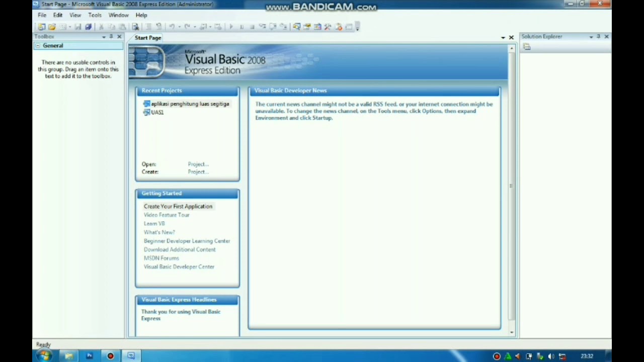Open the Toolbox window position dropdown

(104, 37)
